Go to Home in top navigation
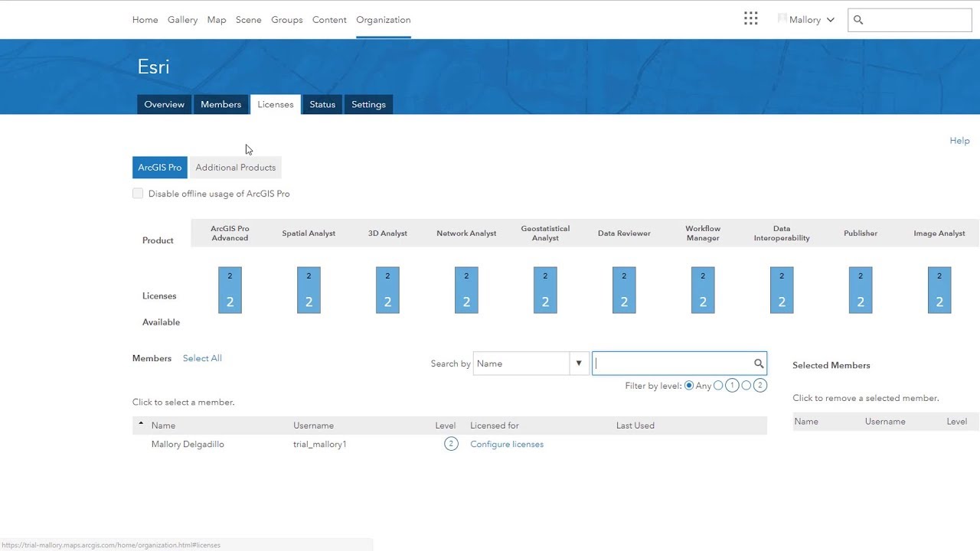 pos(145,20)
